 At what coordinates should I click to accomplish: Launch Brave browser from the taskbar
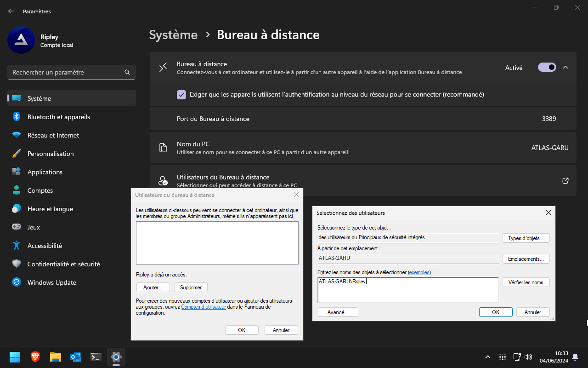35,357
